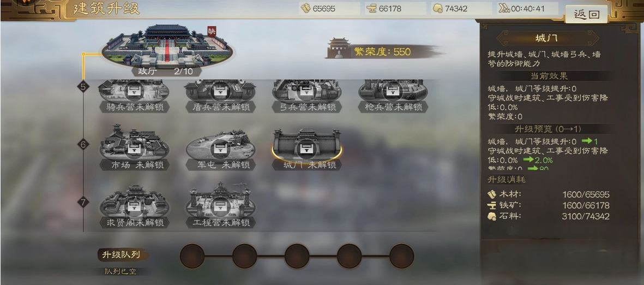Screen dimensions: 644x285
Task: Select the locked 骑兵营 cavalry camp
Action: (x=134, y=96)
